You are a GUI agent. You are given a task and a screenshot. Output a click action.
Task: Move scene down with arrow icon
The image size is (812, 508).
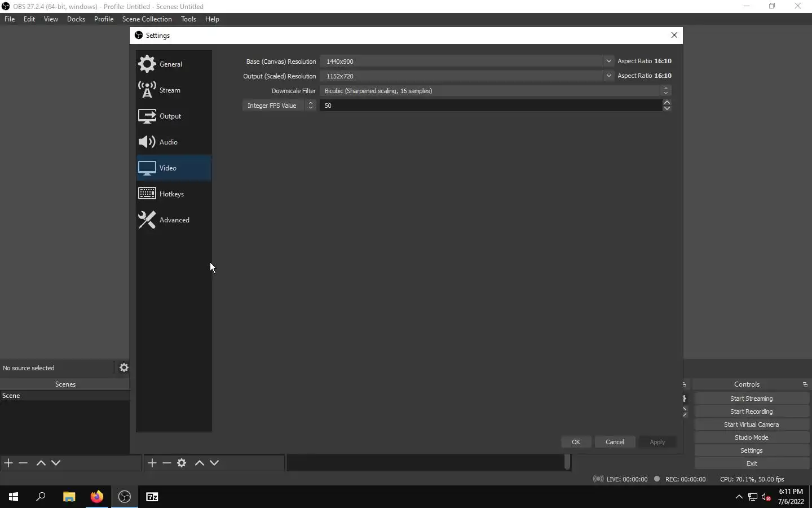[x=56, y=463]
